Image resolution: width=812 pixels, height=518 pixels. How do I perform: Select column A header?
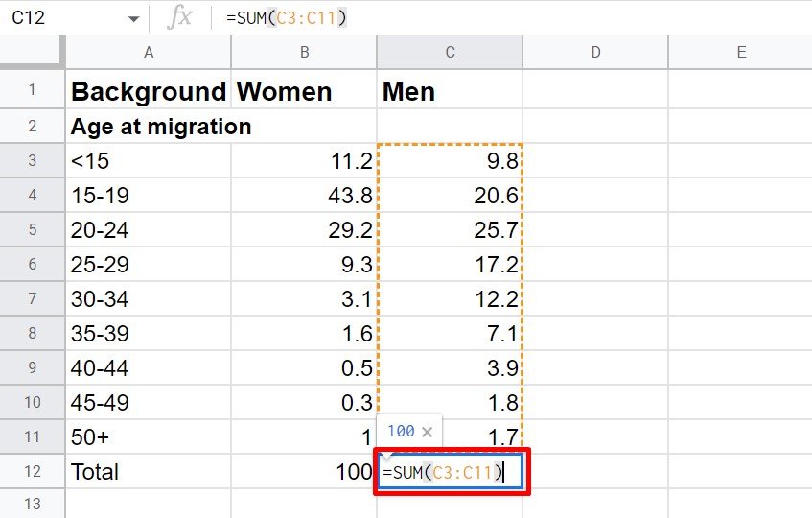point(148,53)
